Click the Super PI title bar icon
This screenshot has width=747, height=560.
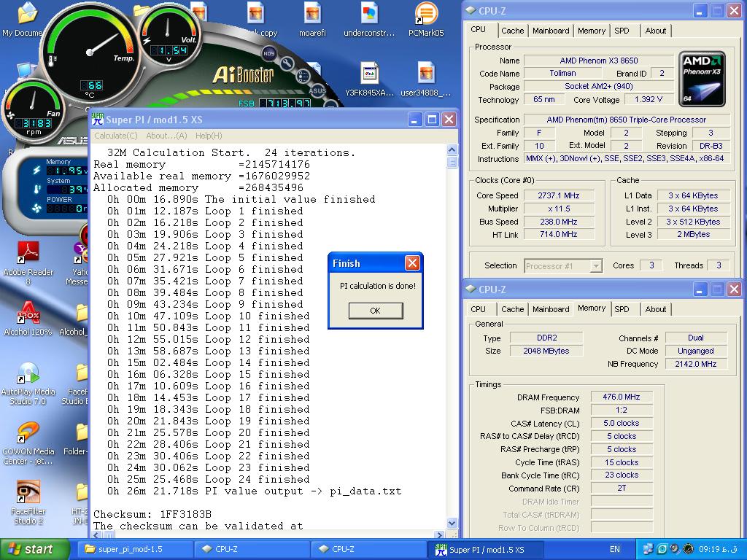97,119
